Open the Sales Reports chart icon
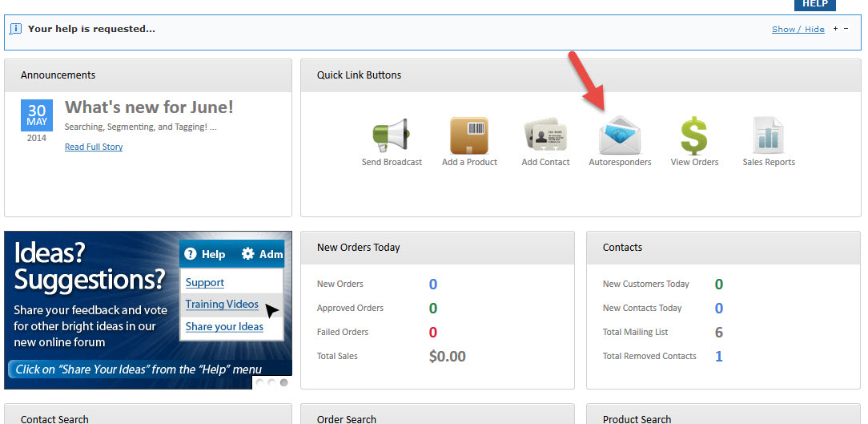The height and width of the screenshot is (424, 868). 768,136
